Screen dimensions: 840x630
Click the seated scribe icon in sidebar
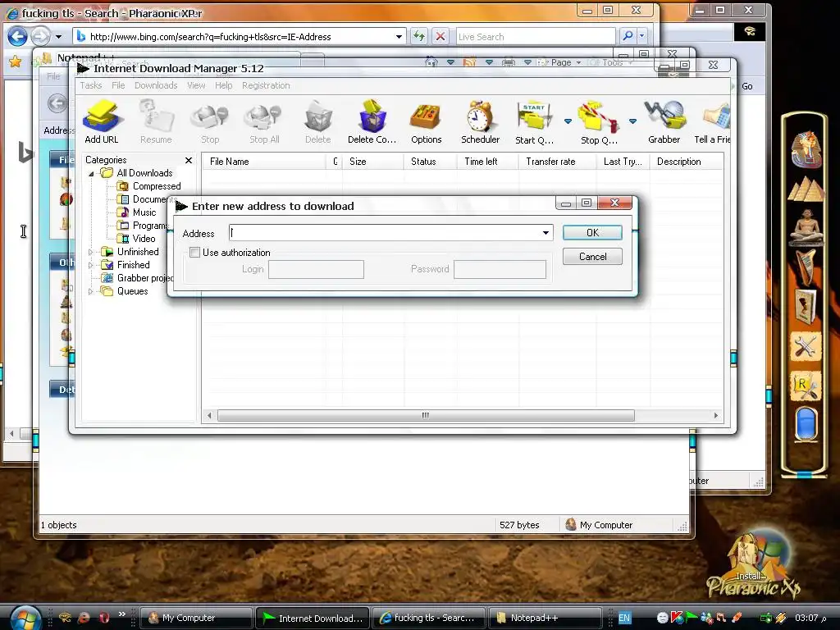tap(806, 227)
